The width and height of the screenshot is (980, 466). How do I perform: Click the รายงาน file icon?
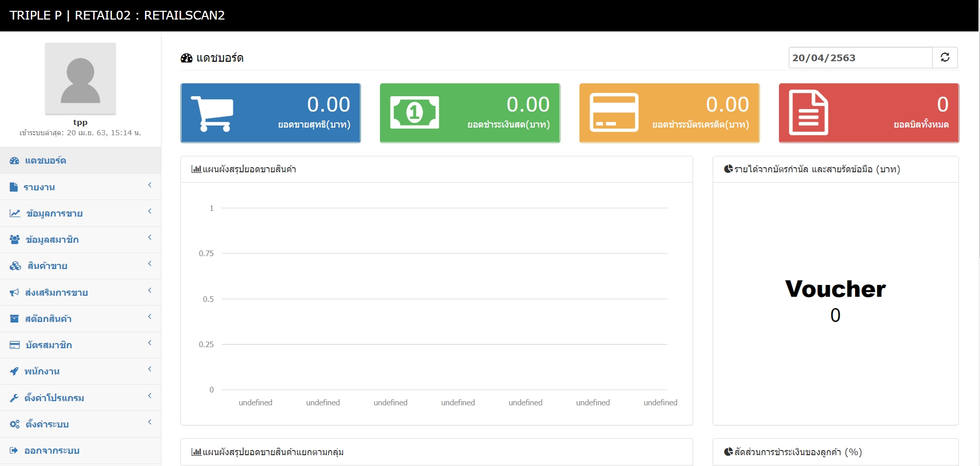point(13,187)
